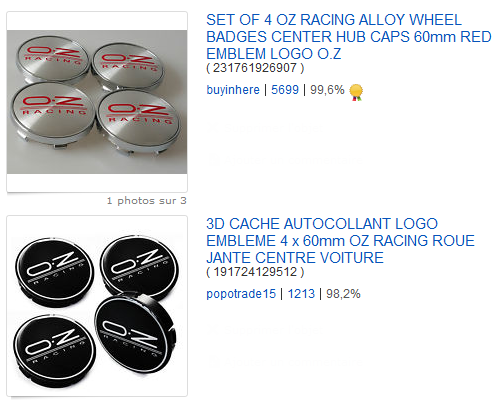
Task: Click the faded comment icon for the first listing
Action: [214, 160]
